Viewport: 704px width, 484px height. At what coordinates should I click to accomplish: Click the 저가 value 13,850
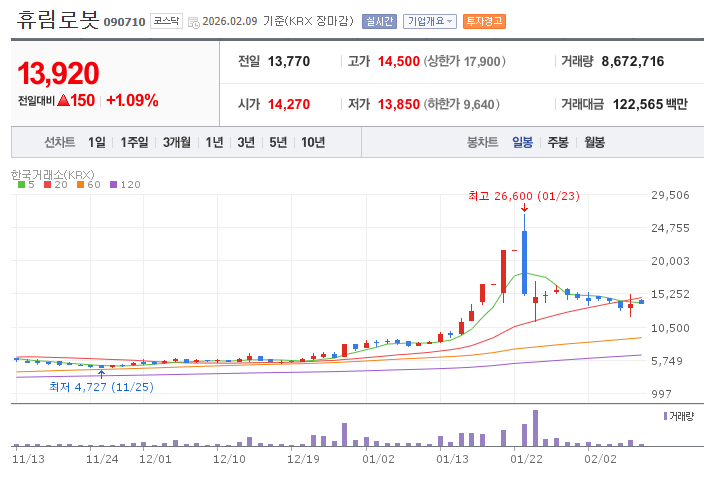(399, 104)
